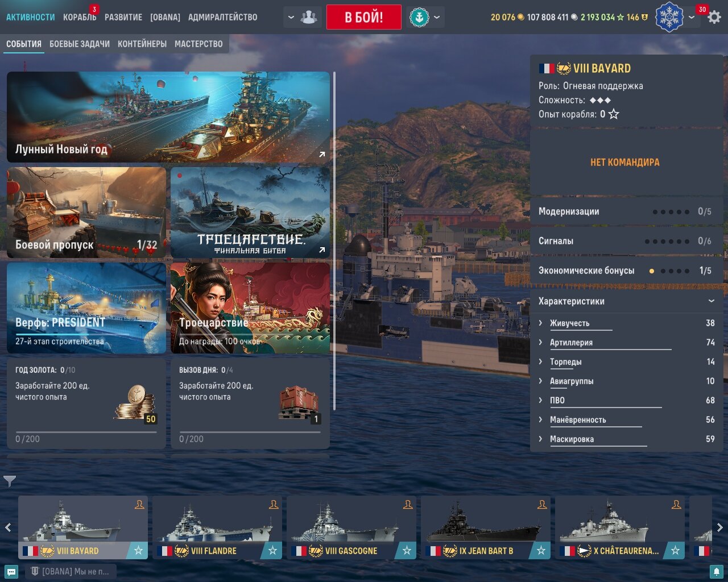Toggle favorite star on IX JEAN BART B
The image size is (728, 582).
tap(541, 550)
